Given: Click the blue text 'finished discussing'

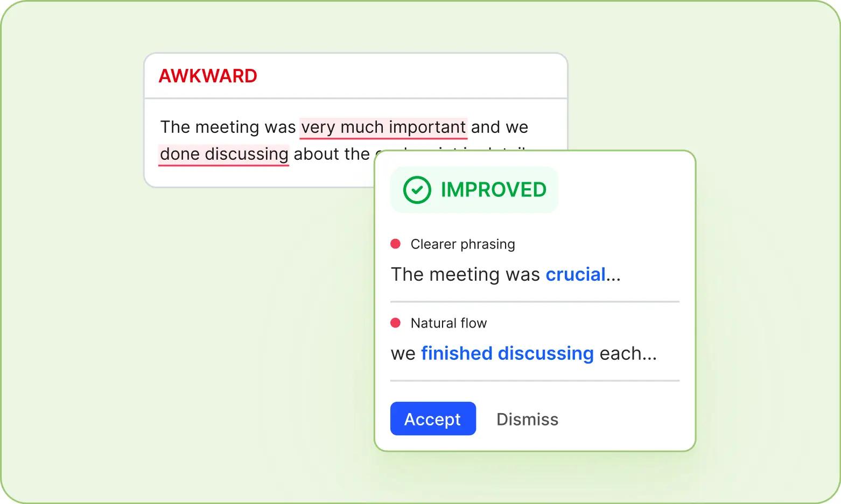Looking at the screenshot, I should [x=507, y=353].
